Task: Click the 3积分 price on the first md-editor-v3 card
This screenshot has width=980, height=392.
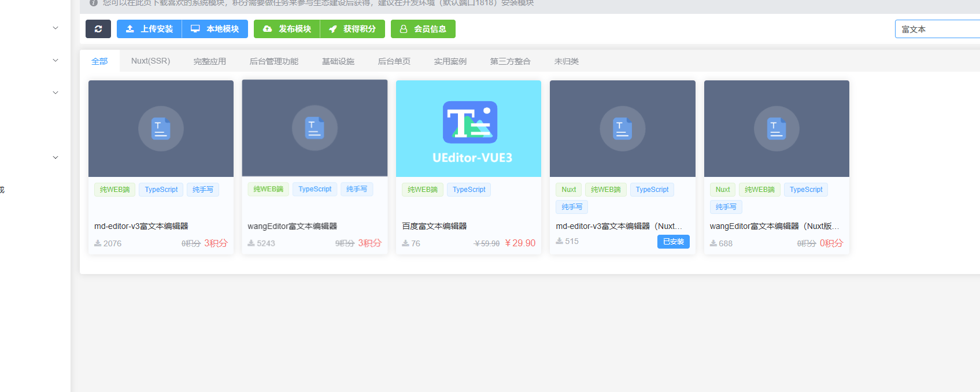Action: [x=216, y=243]
